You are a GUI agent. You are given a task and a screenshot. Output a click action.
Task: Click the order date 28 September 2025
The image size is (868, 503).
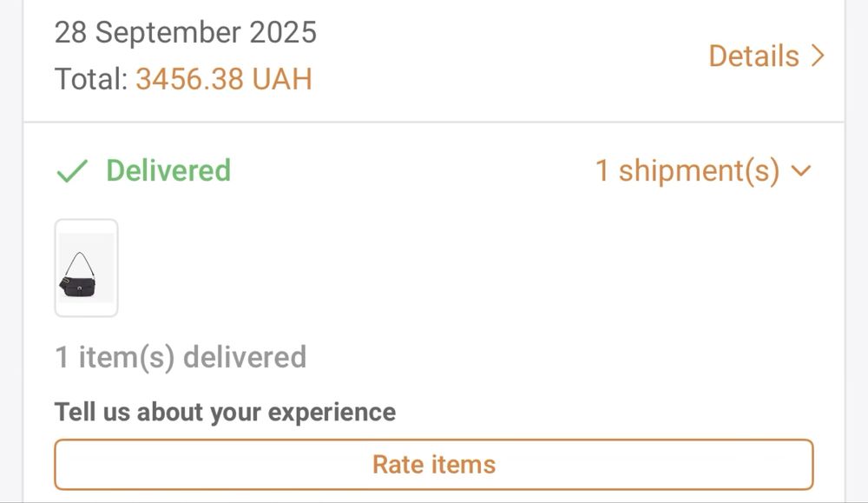[x=185, y=33]
